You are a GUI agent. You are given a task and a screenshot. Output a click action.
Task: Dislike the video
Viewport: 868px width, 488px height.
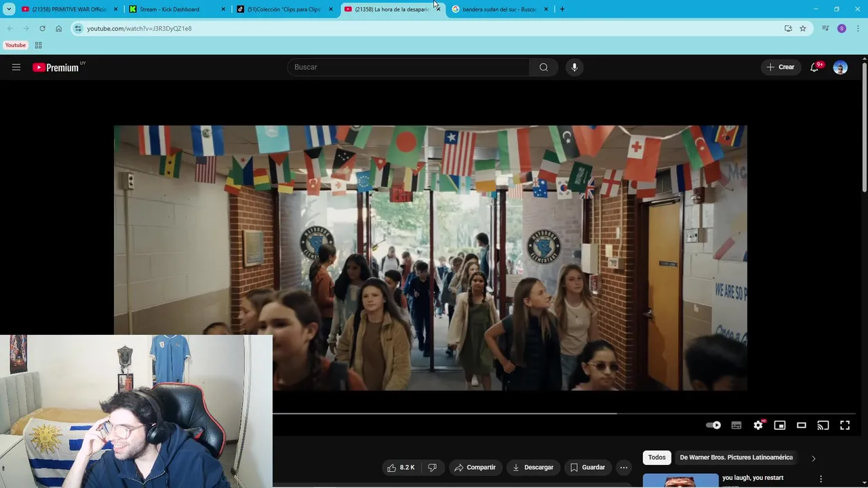(x=432, y=468)
